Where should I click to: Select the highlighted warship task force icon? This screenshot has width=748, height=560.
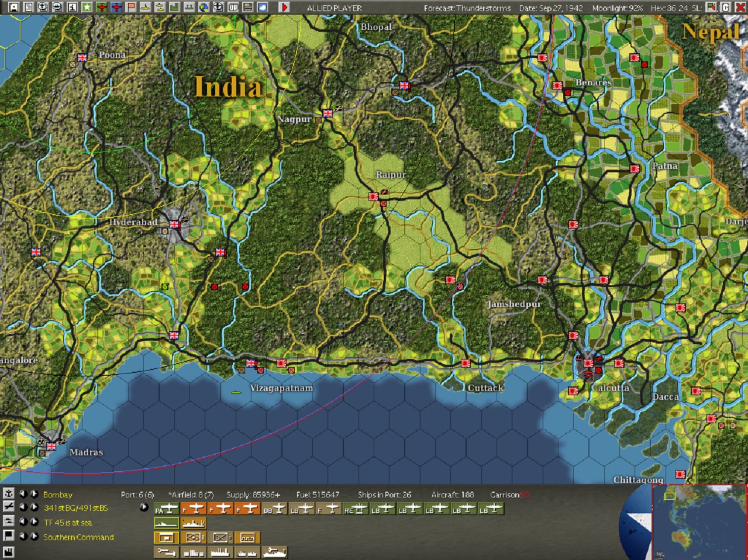pyautogui.click(x=166, y=523)
